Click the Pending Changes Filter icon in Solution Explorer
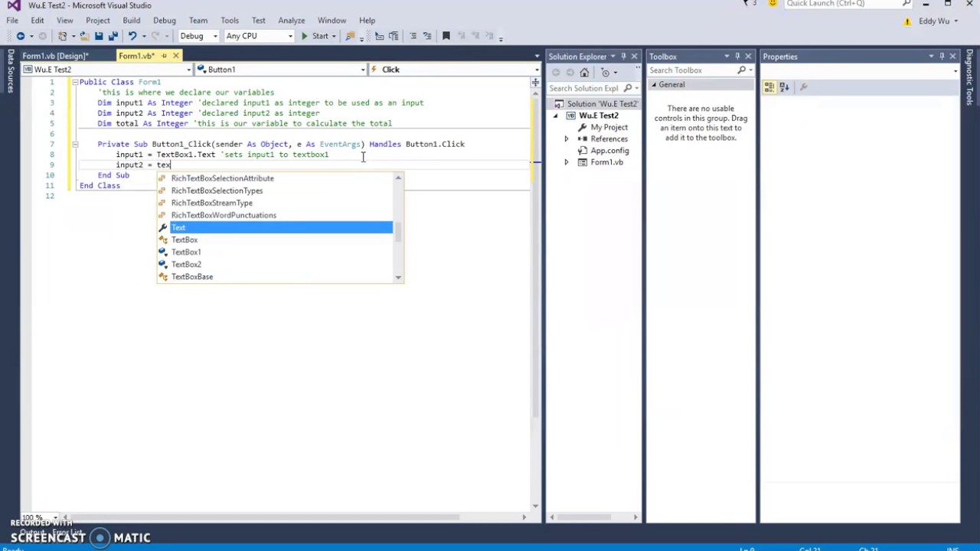This screenshot has height=551, width=980. point(605,73)
